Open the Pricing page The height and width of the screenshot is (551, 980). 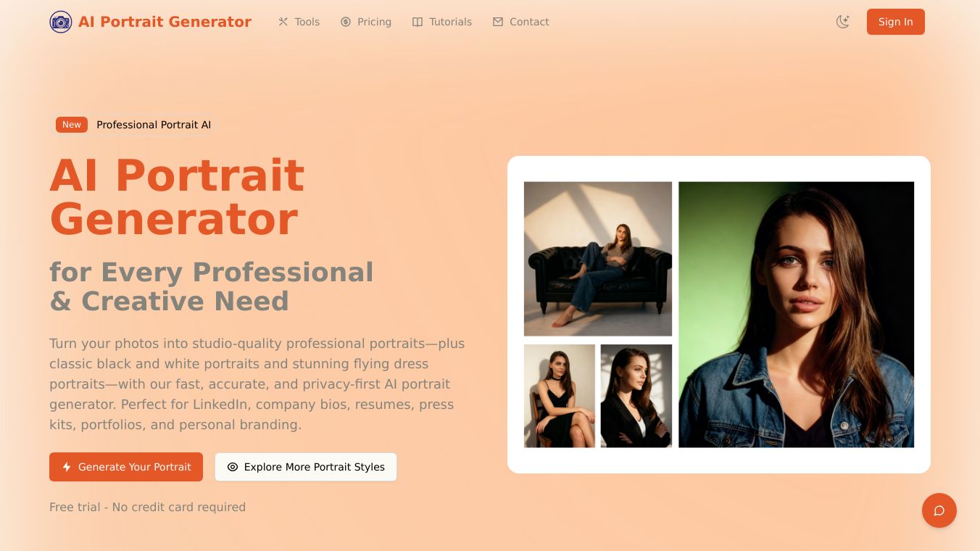point(366,22)
